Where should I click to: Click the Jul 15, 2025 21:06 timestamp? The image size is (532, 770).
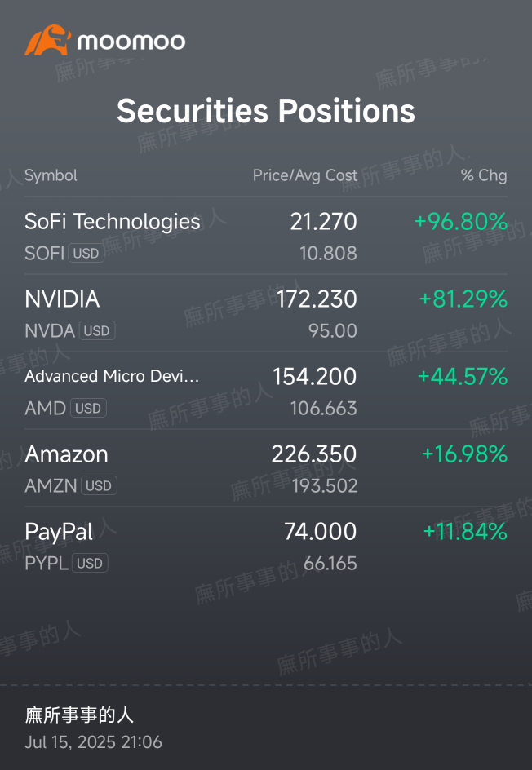(x=93, y=742)
